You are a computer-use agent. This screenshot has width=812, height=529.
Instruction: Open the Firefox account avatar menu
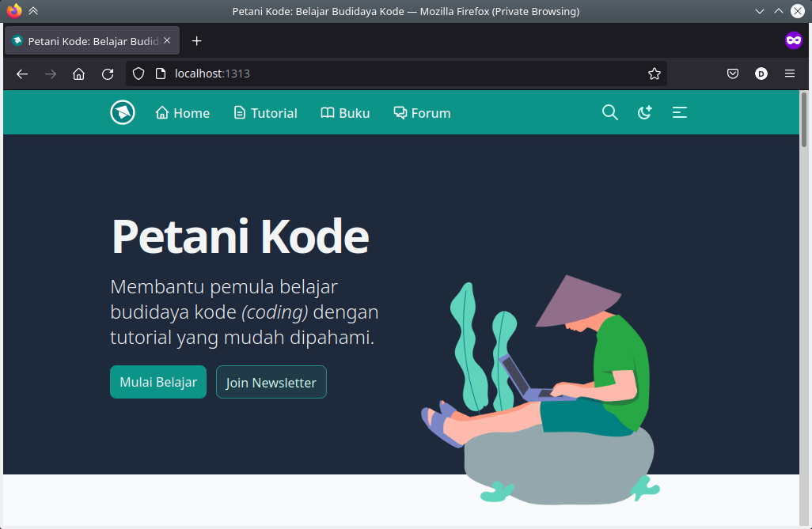click(761, 74)
